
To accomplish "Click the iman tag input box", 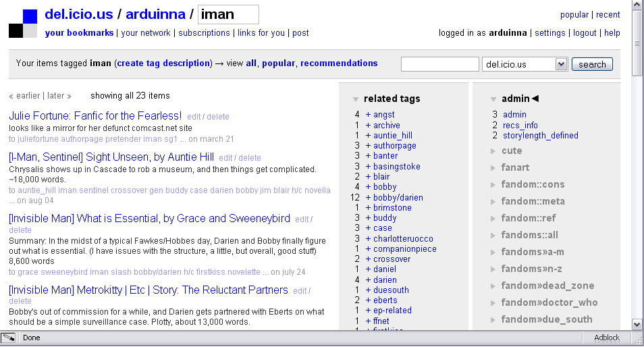I will tap(228, 14).
